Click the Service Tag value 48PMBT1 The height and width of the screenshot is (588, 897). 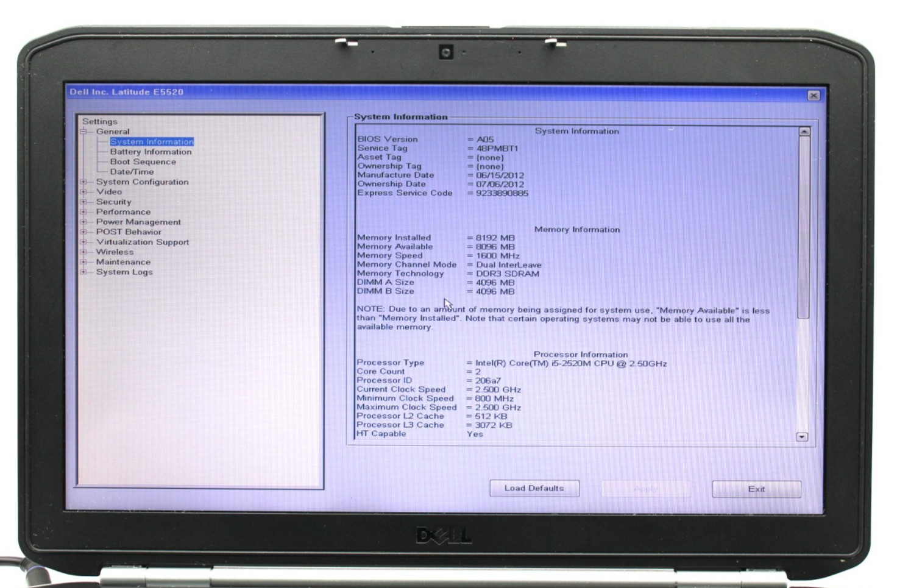497,148
